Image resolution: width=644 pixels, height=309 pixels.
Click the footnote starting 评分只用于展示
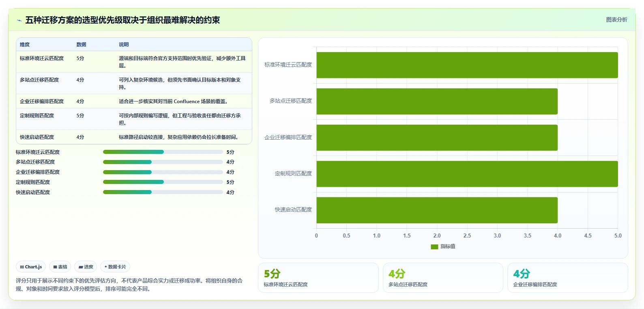tap(129, 285)
